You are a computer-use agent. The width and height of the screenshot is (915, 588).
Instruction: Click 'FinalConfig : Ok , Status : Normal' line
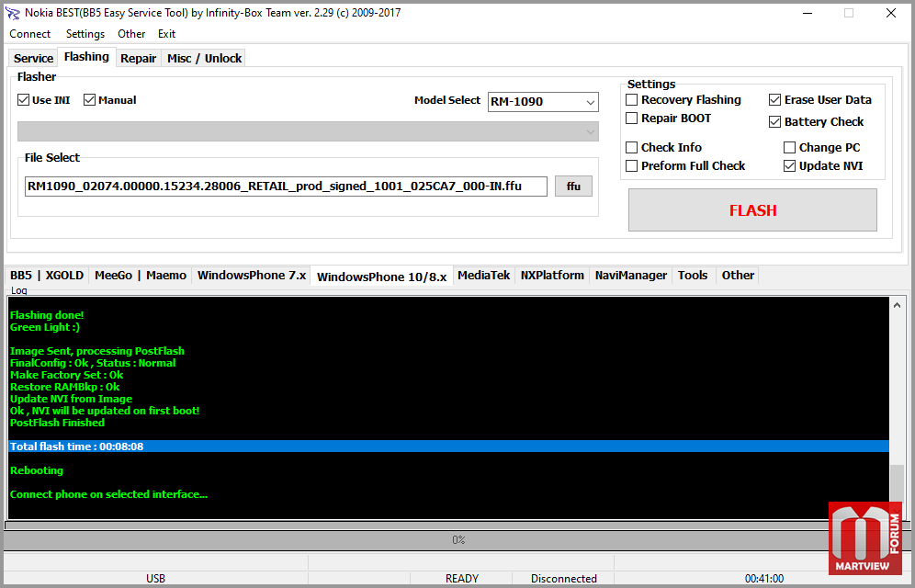(93, 363)
